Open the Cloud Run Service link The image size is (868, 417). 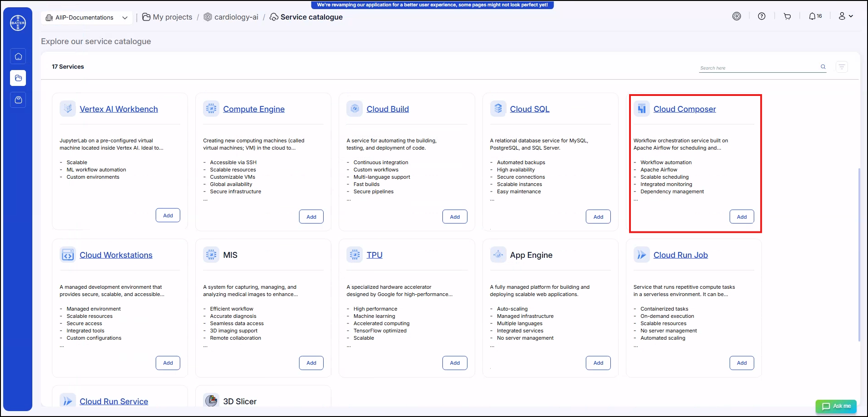pos(114,402)
